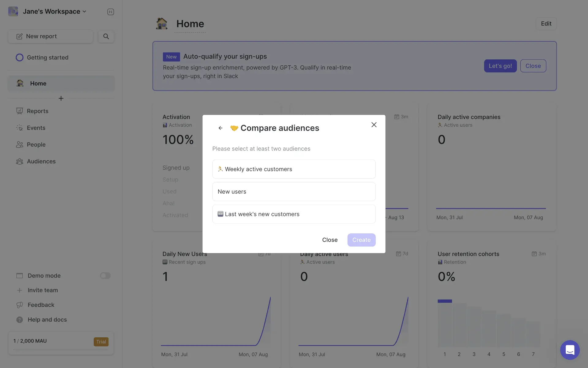Open Help and docs
This screenshot has height=368, width=588.
47,320
